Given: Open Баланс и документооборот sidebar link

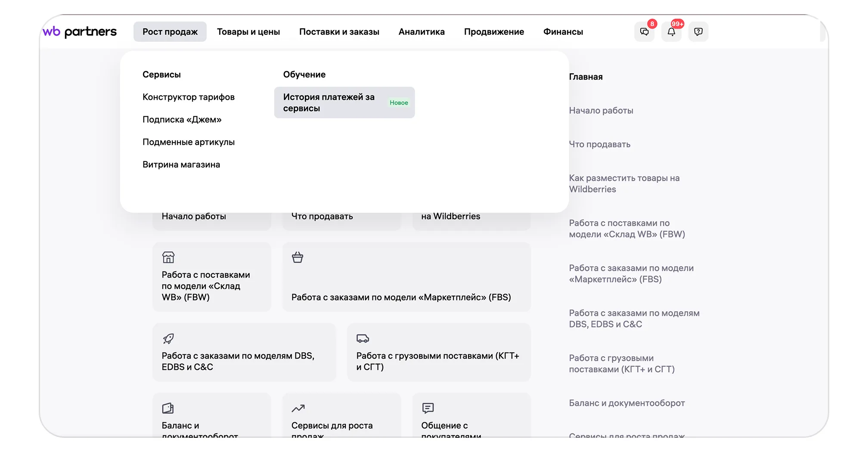Looking at the screenshot, I should [627, 403].
